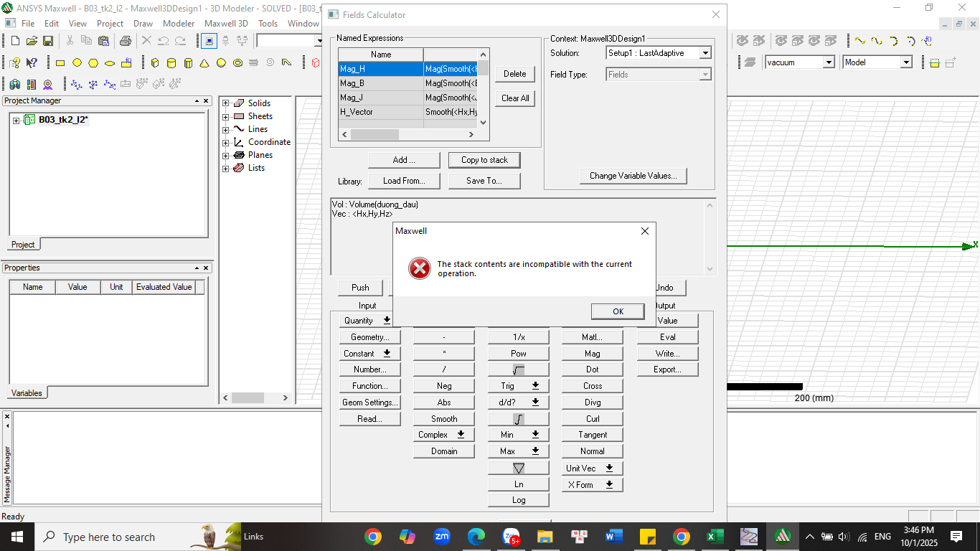This screenshot has width=980, height=551.
Task: Click the Push stack button
Action: tap(360, 288)
